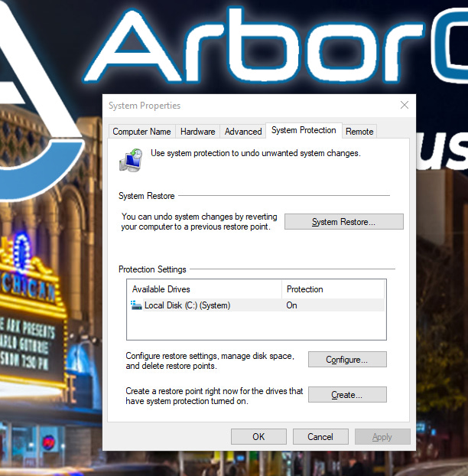
Task: Click the greyed-out Apply button
Action: 382,436
